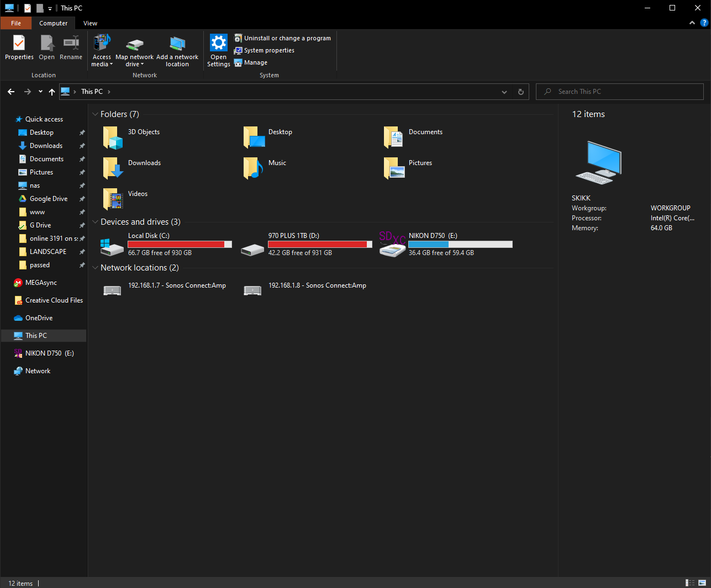Select the Downloads folder in Folders group
Image resolution: width=711 pixels, height=588 pixels.
(131, 168)
